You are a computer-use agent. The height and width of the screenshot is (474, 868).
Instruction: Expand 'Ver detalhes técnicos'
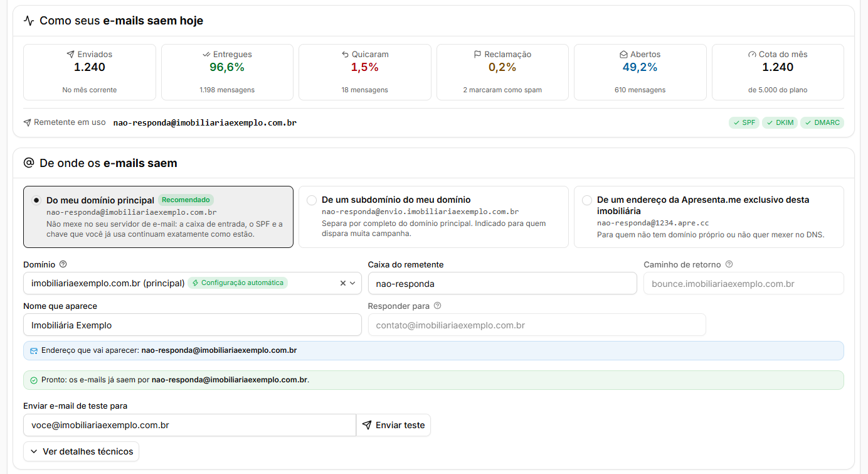click(x=81, y=451)
